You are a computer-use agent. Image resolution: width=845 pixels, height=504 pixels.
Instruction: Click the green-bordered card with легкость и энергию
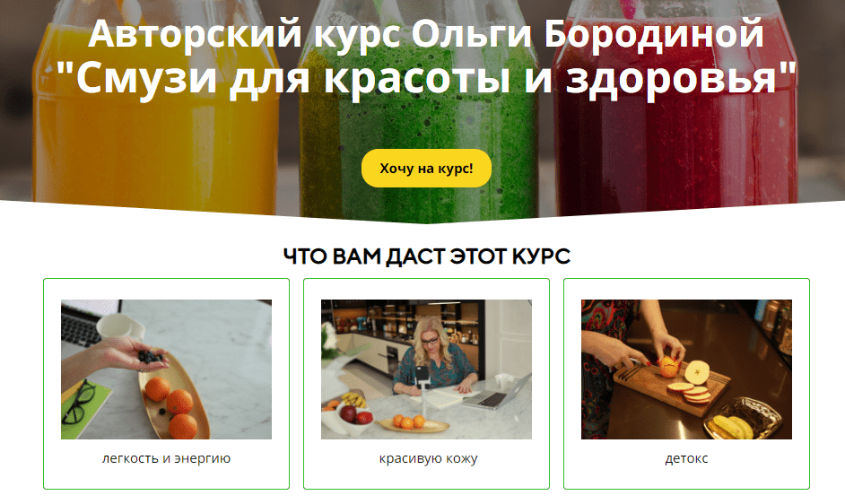point(166,384)
